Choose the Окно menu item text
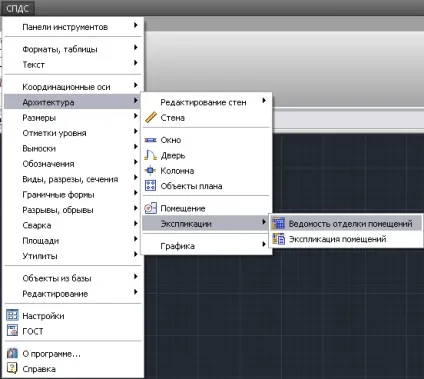424x379 pixels. tap(171, 140)
